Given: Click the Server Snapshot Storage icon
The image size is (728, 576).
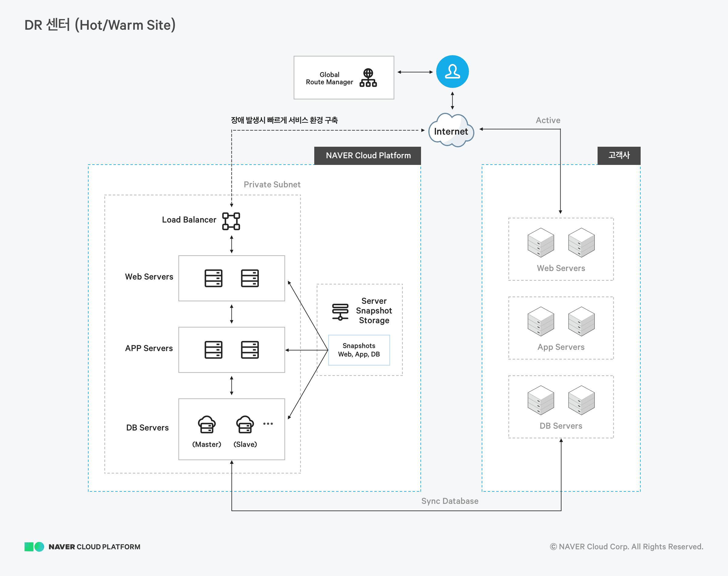Looking at the screenshot, I should click(340, 312).
